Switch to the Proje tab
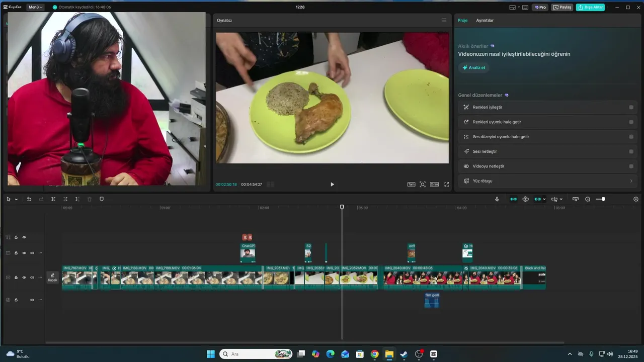This screenshot has width=644, height=362. click(x=462, y=20)
